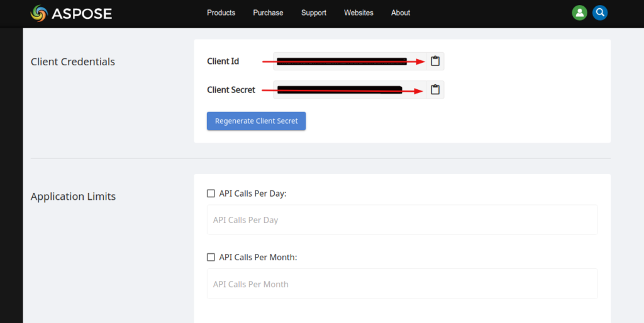The image size is (644, 323).
Task: Expand the Websites menu
Action: [x=358, y=13]
